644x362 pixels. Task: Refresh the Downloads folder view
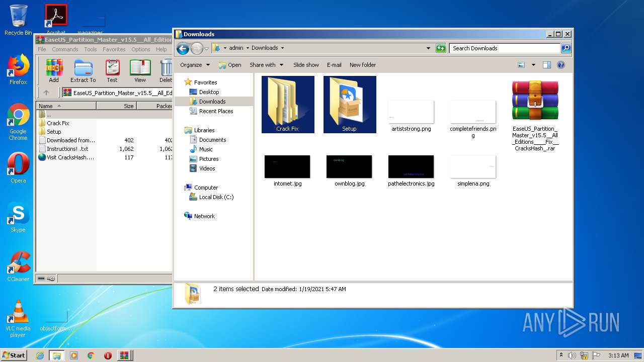441,48
